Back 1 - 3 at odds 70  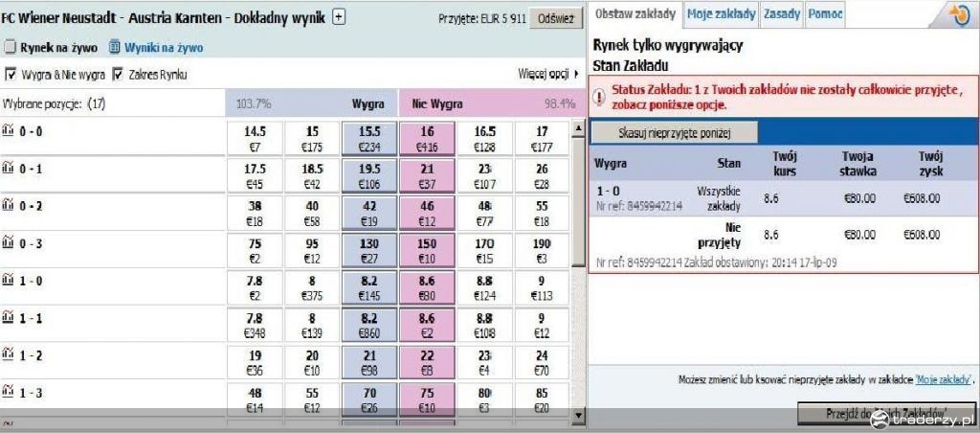click(369, 399)
